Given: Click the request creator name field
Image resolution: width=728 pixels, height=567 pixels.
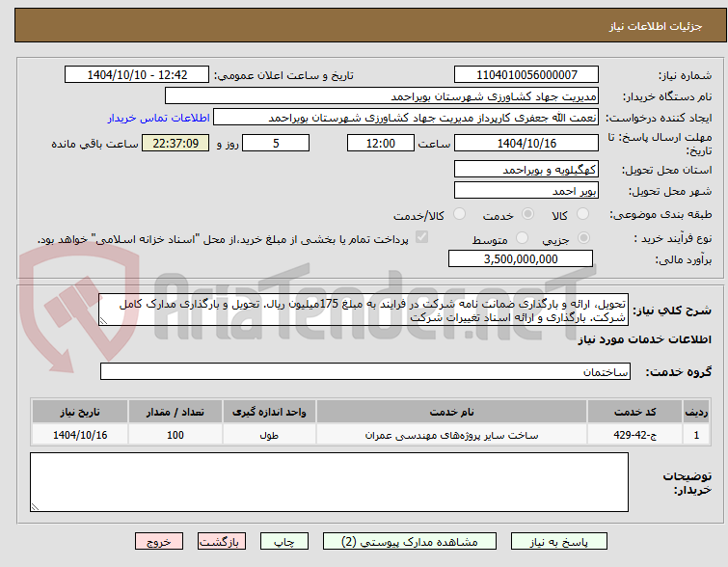Looking at the screenshot, I should click(x=406, y=118).
